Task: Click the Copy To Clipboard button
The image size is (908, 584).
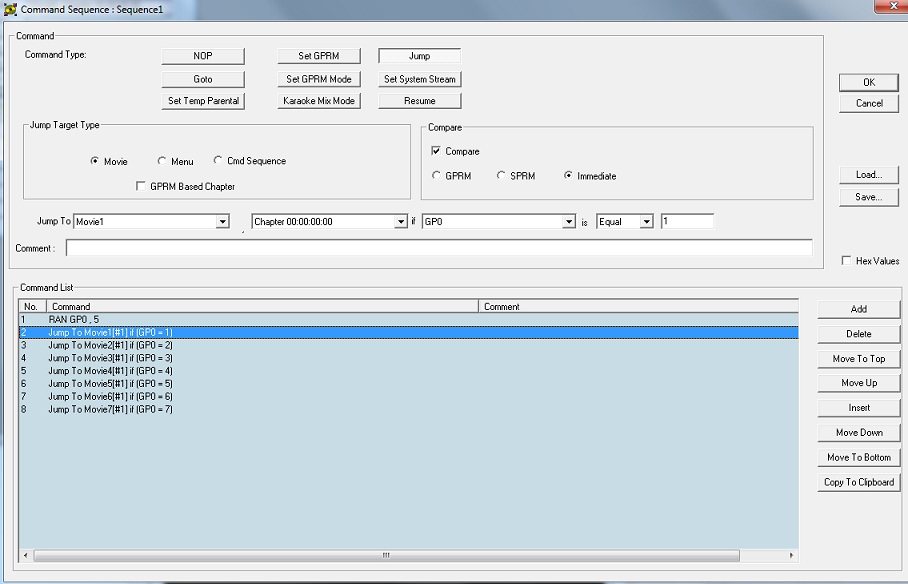Action: point(859,482)
